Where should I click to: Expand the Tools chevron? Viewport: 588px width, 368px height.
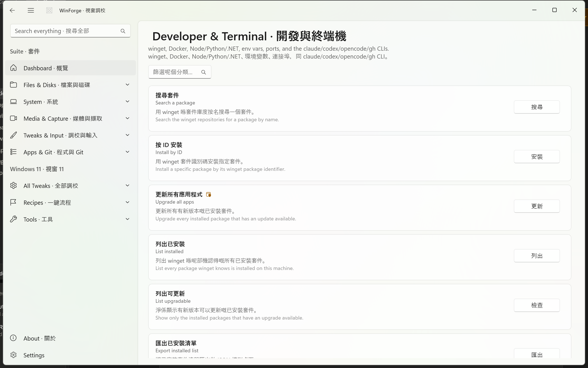click(127, 219)
